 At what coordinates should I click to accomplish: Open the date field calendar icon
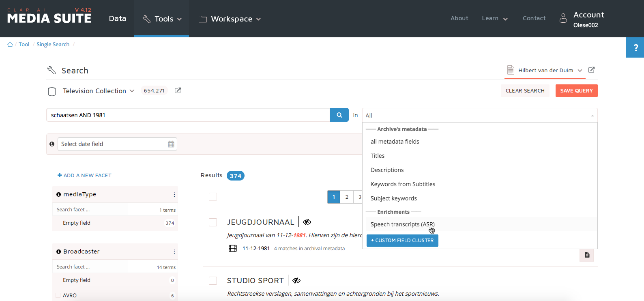tap(171, 144)
